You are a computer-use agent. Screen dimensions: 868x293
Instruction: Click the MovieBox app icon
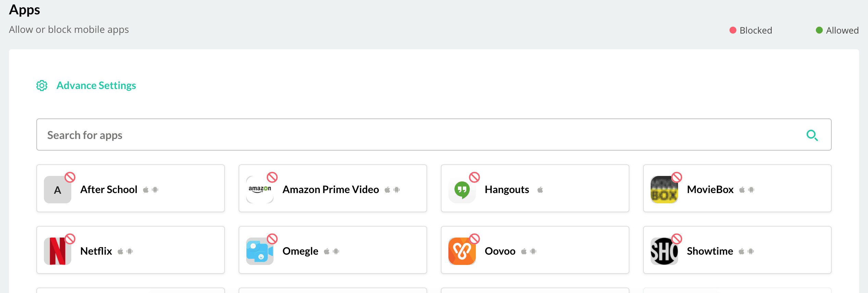click(x=664, y=190)
